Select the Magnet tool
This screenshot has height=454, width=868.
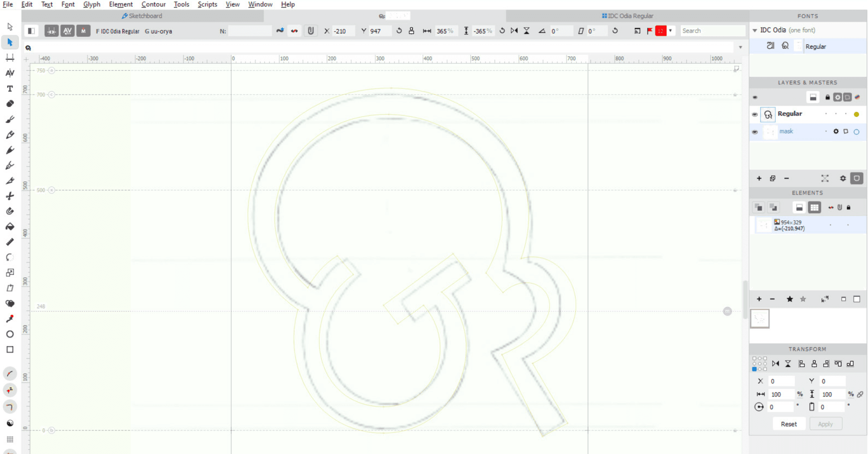[x=10, y=211]
